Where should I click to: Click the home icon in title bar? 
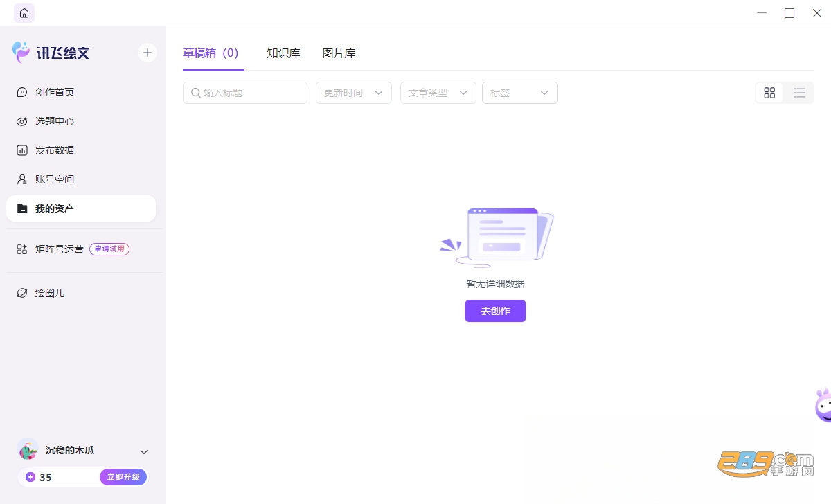click(24, 13)
